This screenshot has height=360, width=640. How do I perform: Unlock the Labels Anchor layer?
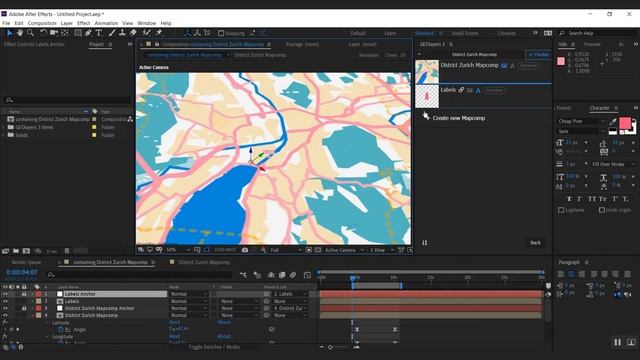24,294
